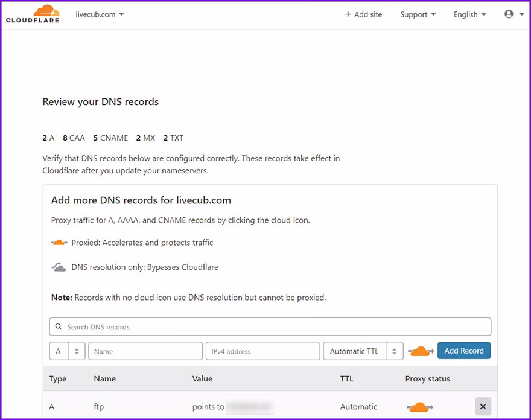Click the Add Record button
The height and width of the screenshot is (420, 531).
(463, 351)
